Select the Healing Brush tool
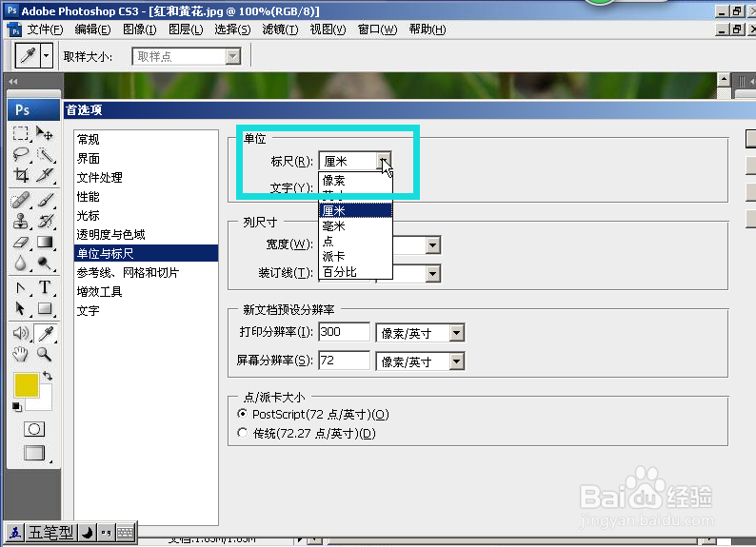Image resolution: width=756 pixels, height=547 pixels. click(20, 201)
